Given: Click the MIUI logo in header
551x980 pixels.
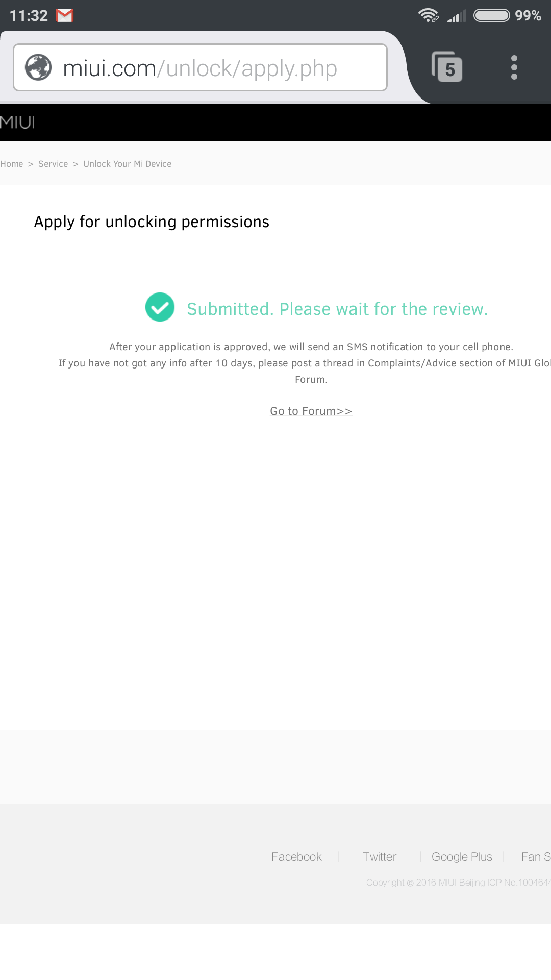Looking at the screenshot, I should click(17, 122).
